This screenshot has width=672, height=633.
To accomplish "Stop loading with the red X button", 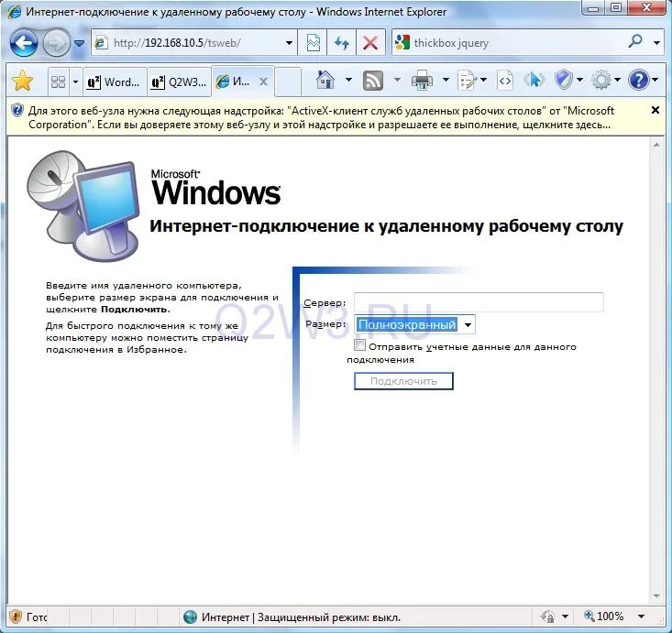I will coord(370,43).
